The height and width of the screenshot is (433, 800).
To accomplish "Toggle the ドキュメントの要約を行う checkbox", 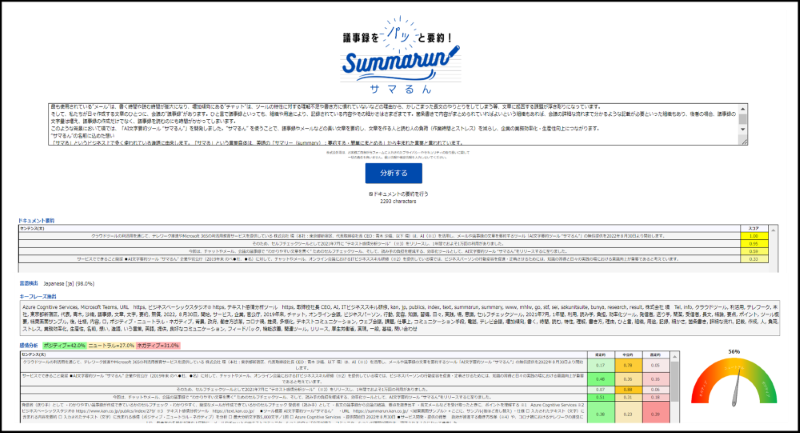I will (x=371, y=194).
